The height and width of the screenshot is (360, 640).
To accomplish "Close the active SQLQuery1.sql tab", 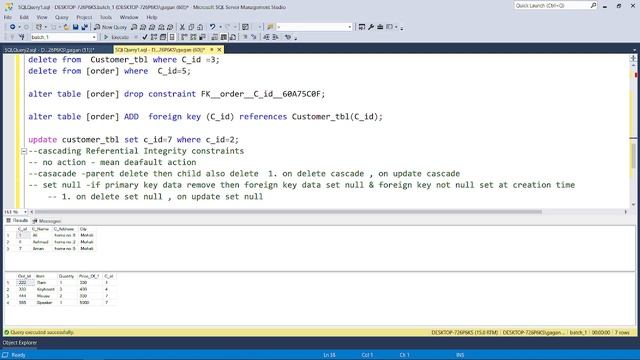I will pos(219,50).
